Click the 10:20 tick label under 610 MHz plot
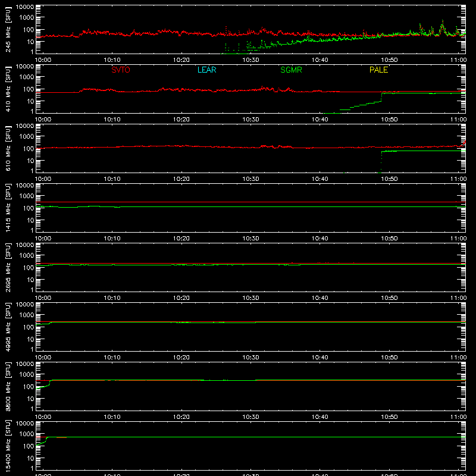The image size is (476, 476). (x=181, y=179)
